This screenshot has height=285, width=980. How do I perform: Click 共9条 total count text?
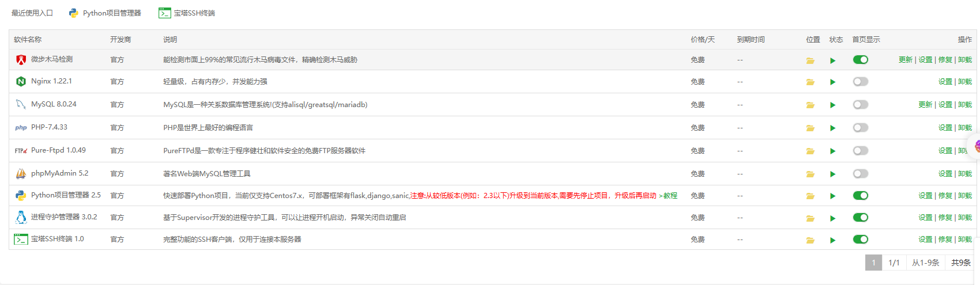click(x=961, y=263)
